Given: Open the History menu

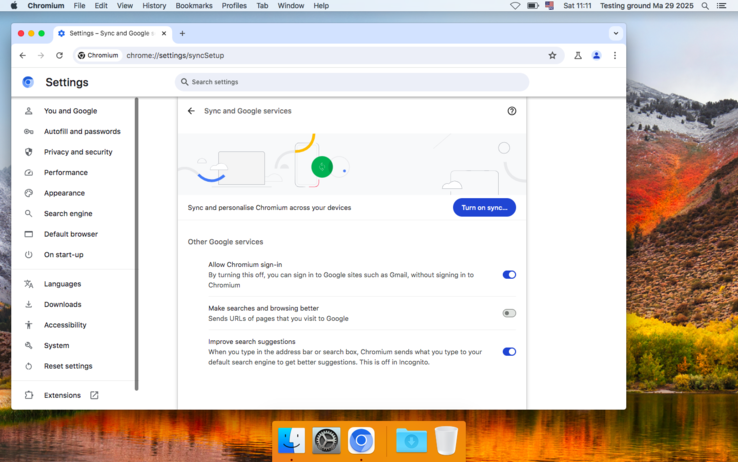Looking at the screenshot, I should point(154,6).
